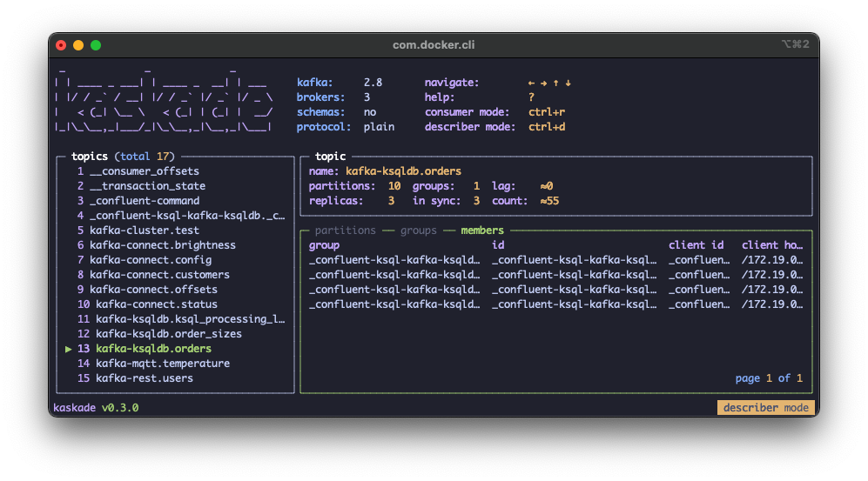
Task: Click the navigate arrow keys hint
Action: pyautogui.click(x=549, y=83)
